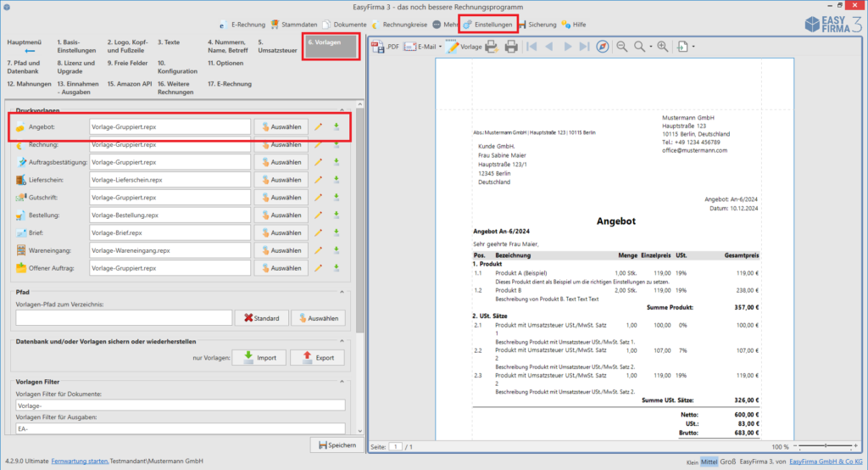Collapse the Datenbank sichern oder wiederherstellen section
The width and height of the screenshot is (868, 470).
coord(342,341)
